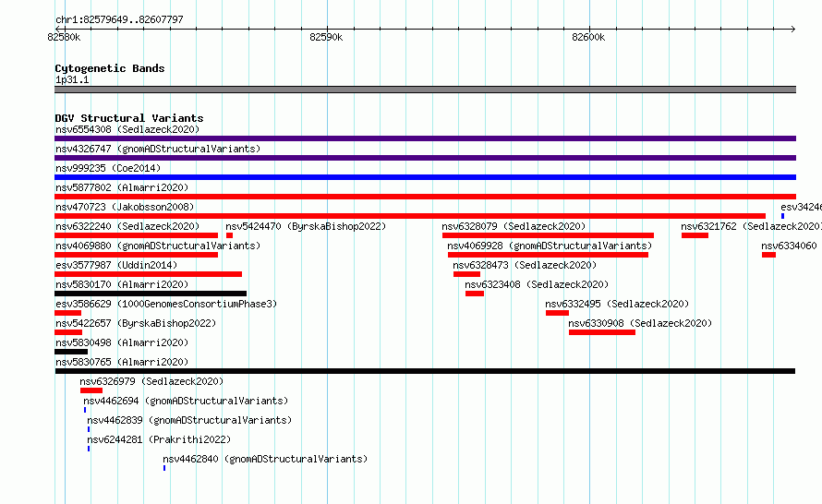Screen dimensions: 822x504
Task: Open the nsv5424470 (ByrskaBishop2022) label
Action: (x=306, y=226)
